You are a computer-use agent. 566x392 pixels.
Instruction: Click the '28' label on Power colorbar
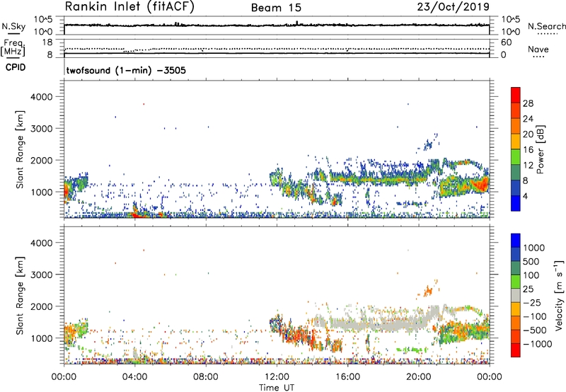(x=528, y=103)
